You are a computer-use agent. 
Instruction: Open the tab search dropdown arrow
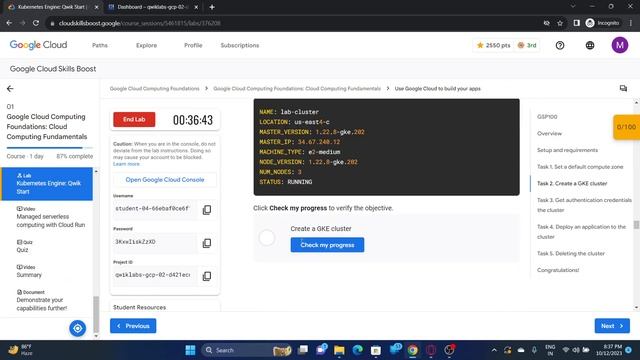point(573,7)
